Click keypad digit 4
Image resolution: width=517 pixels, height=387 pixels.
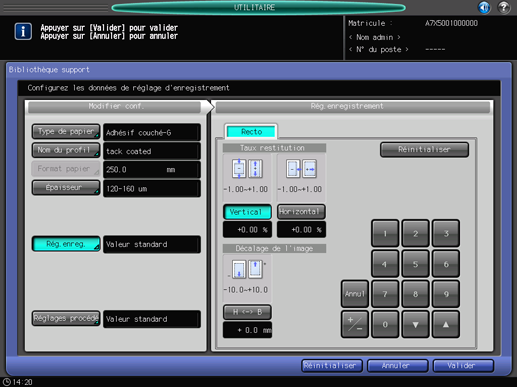[x=385, y=264]
